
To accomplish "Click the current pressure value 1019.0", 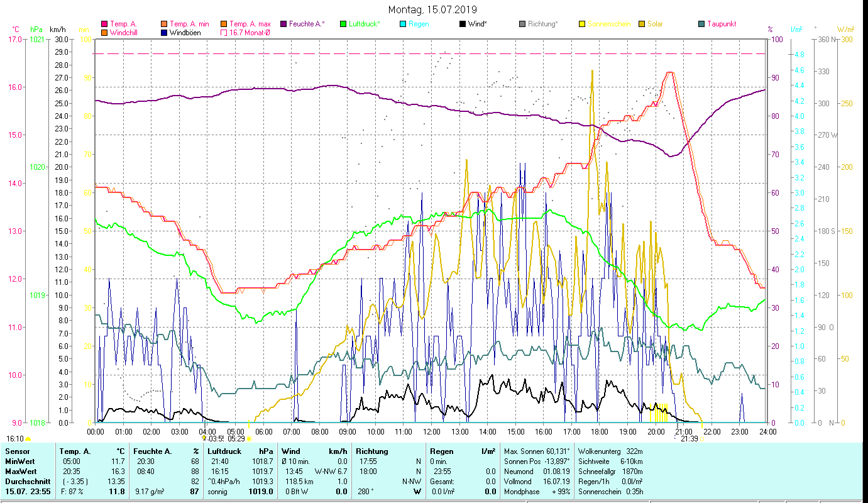I will coord(260,491).
